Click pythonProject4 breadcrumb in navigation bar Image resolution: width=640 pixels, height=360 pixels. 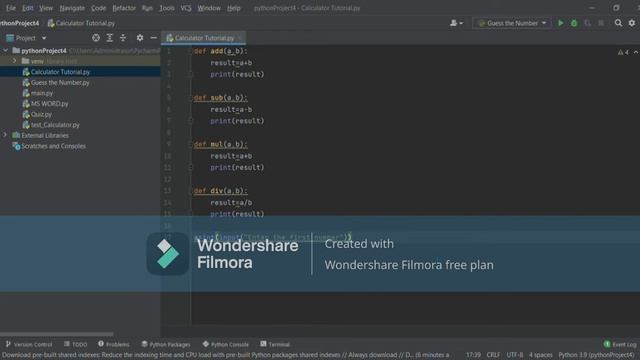[20, 23]
